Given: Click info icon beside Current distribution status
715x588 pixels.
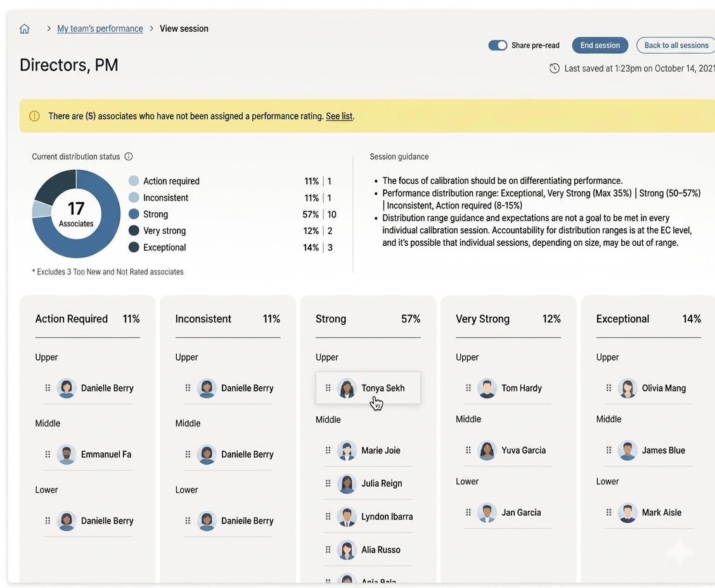Looking at the screenshot, I should (x=129, y=157).
